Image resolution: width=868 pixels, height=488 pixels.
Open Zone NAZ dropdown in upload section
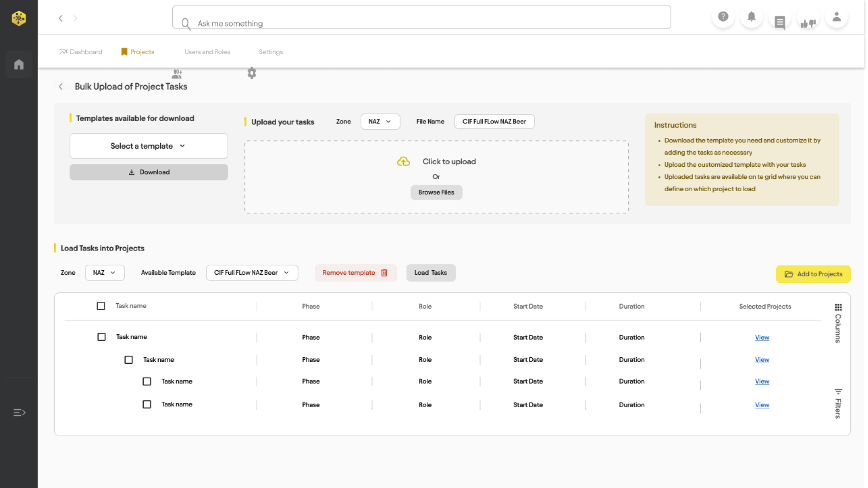(x=380, y=122)
